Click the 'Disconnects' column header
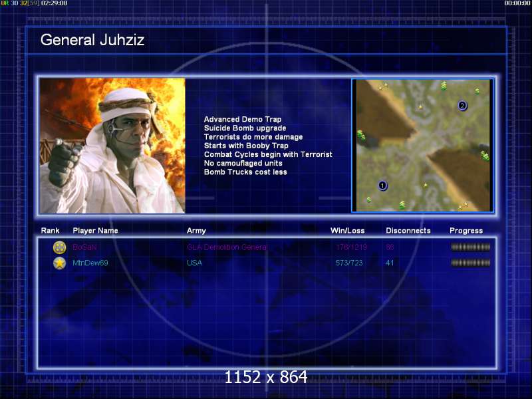The image size is (532, 399). point(408,231)
